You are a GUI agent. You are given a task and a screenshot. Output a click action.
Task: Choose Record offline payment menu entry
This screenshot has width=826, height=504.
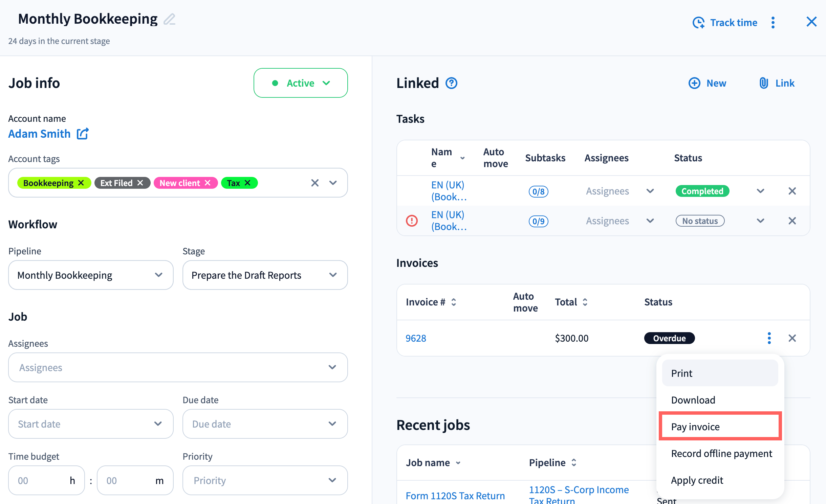pyautogui.click(x=721, y=453)
